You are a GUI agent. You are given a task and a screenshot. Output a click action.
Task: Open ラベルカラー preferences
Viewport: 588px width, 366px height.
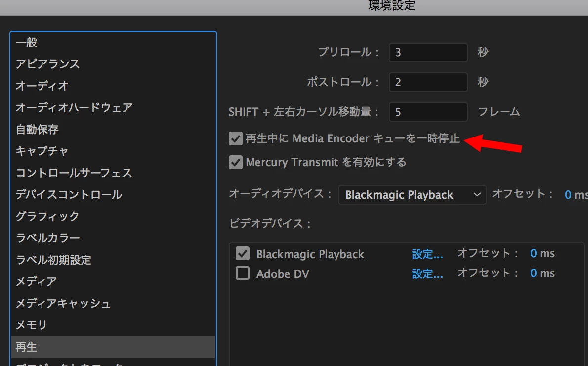tap(113, 238)
